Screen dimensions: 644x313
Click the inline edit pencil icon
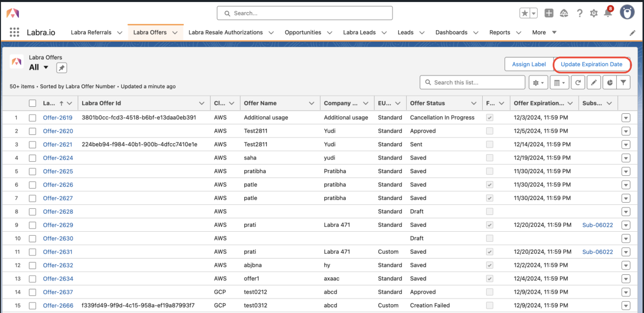(594, 82)
